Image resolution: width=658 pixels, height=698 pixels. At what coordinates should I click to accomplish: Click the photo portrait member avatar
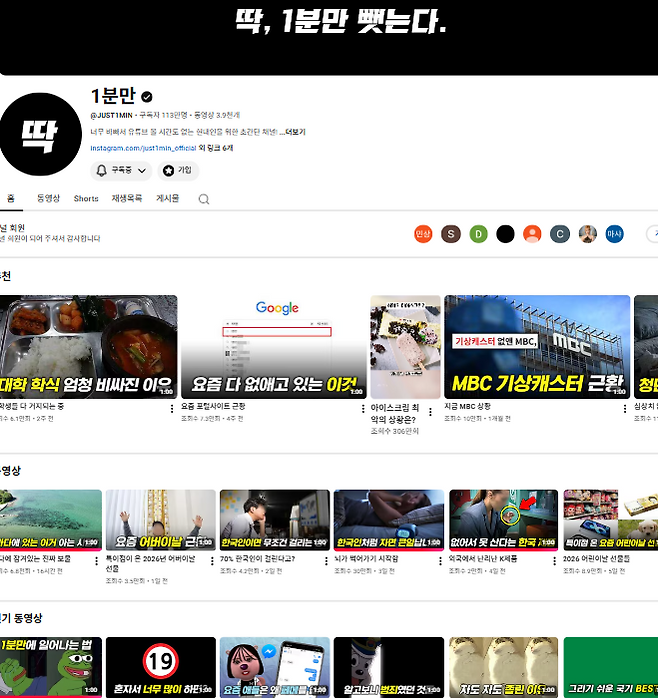tap(588, 234)
